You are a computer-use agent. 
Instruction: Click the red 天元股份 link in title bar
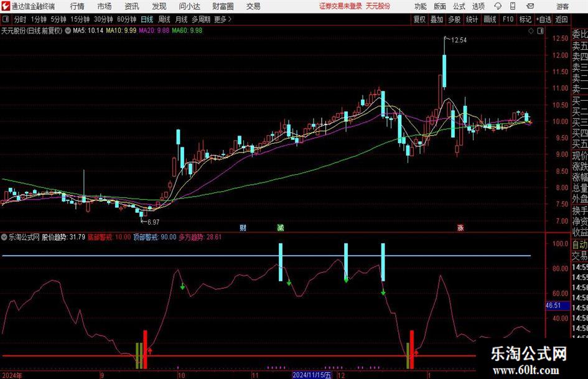pos(378,6)
